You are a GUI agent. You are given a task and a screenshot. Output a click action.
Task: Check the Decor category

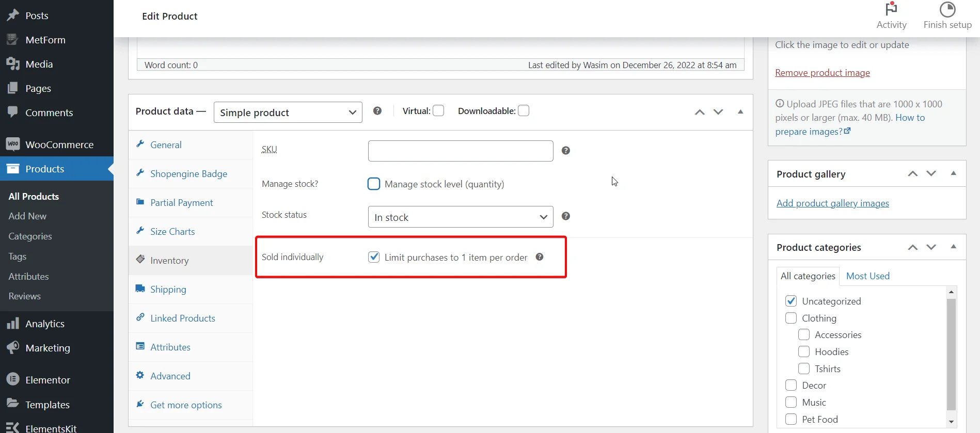pyautogui.click(x=791, y=385)
